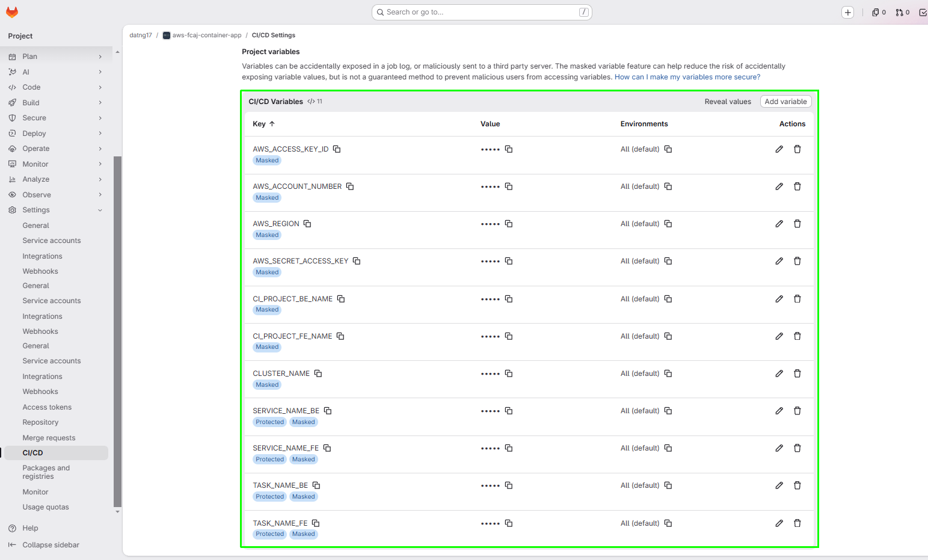View assigned issues counter icon
The image size is (928, 560).
pos(879,12)
